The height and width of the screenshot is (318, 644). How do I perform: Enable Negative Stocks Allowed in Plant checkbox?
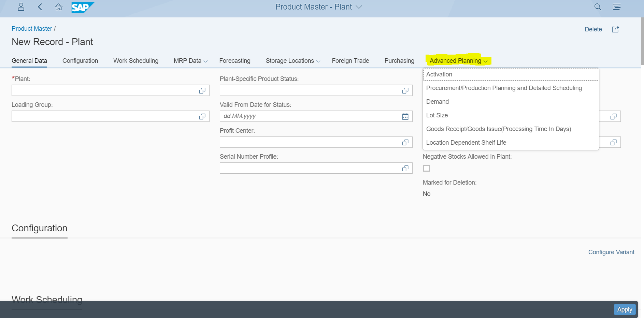427,168
